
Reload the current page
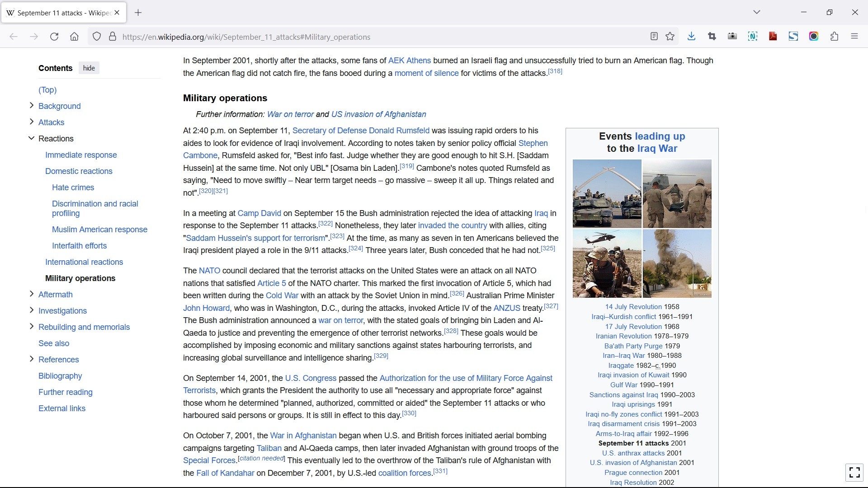pos(54,37)
